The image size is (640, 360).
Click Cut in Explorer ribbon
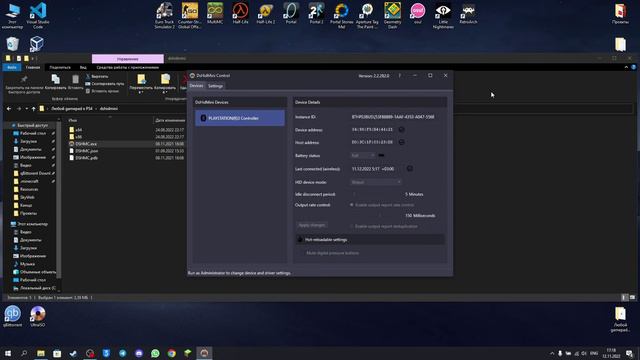tap(97, 76)
